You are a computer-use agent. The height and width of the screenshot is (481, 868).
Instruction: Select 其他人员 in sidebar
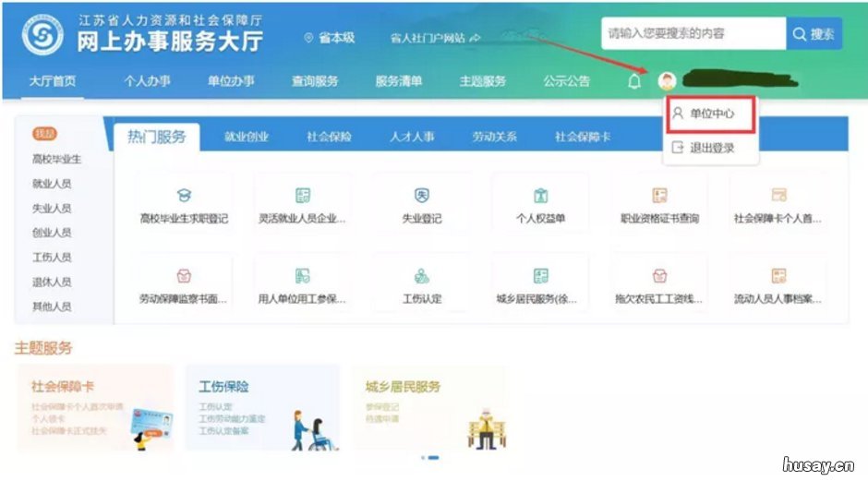tap(52, 307)
